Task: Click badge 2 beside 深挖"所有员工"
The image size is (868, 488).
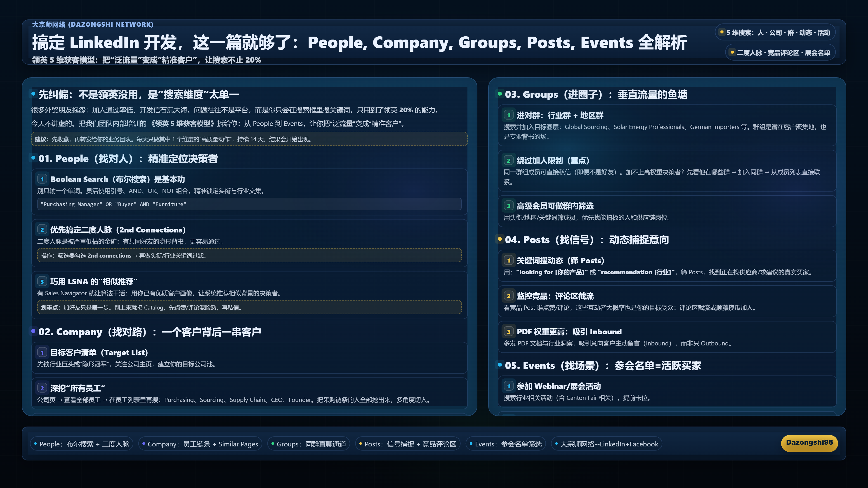Action: (x=42, y=388)
